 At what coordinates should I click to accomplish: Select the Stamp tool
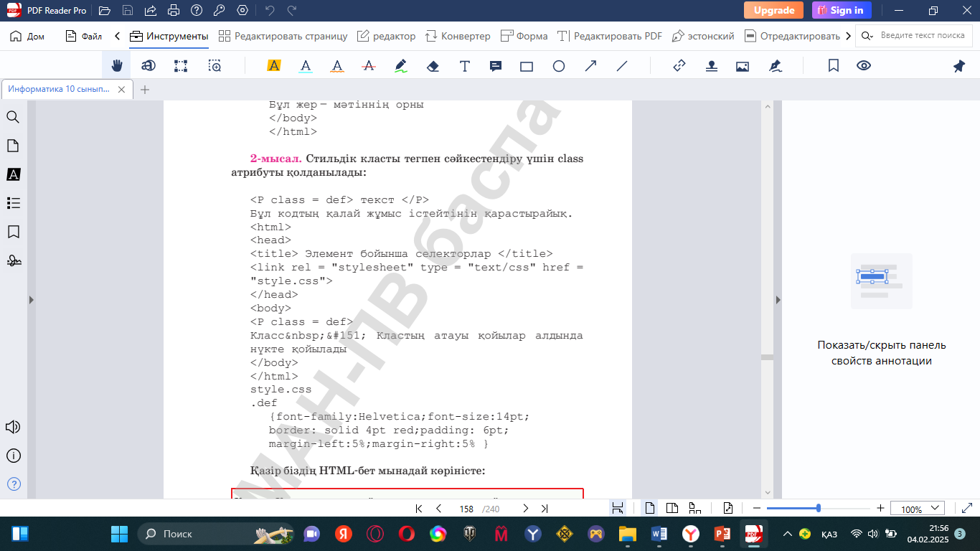point(711,66)
